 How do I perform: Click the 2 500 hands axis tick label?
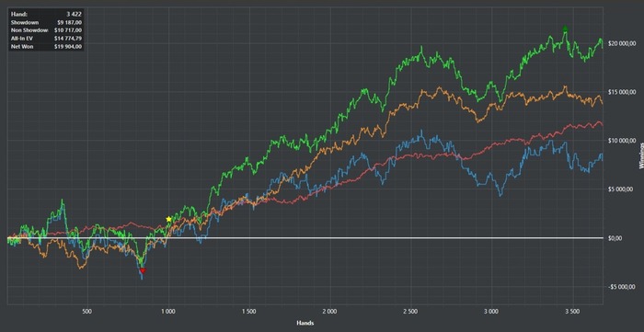click(x=410, y=312)
